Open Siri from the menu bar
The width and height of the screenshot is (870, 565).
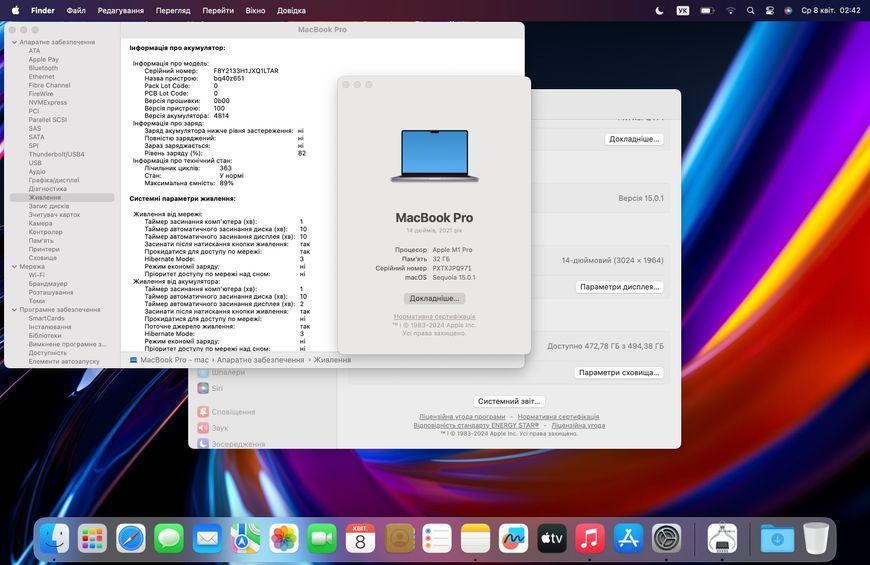click(x=788, y=10)
